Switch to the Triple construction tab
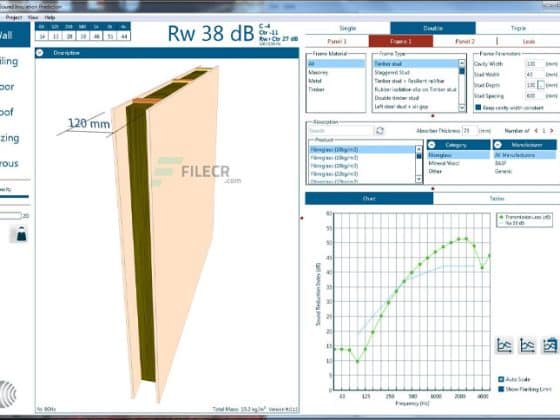The width and height of the screenshot is (560, 420). [x=518, y=28]
